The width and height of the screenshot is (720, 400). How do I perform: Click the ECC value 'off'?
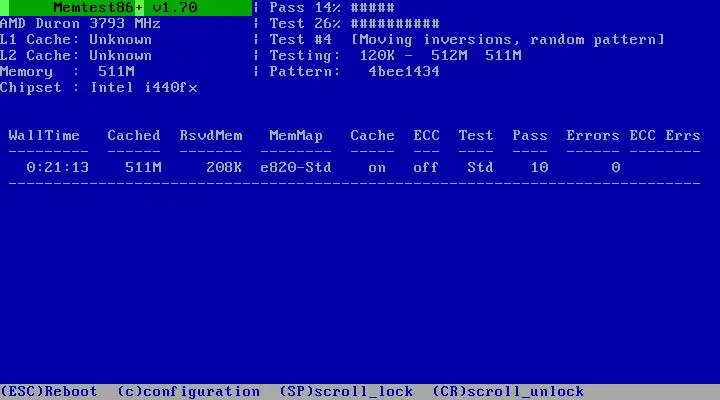pyautogui.click(x=426, y=168)
